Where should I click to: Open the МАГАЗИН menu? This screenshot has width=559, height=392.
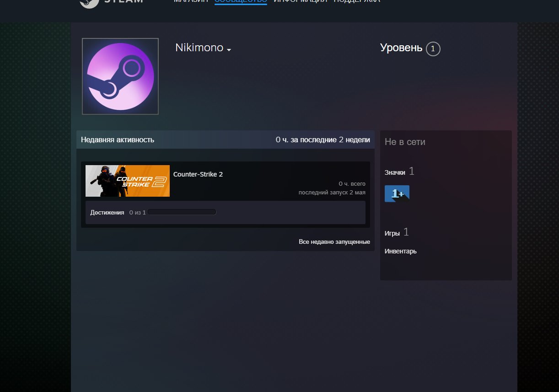[191, 1]
